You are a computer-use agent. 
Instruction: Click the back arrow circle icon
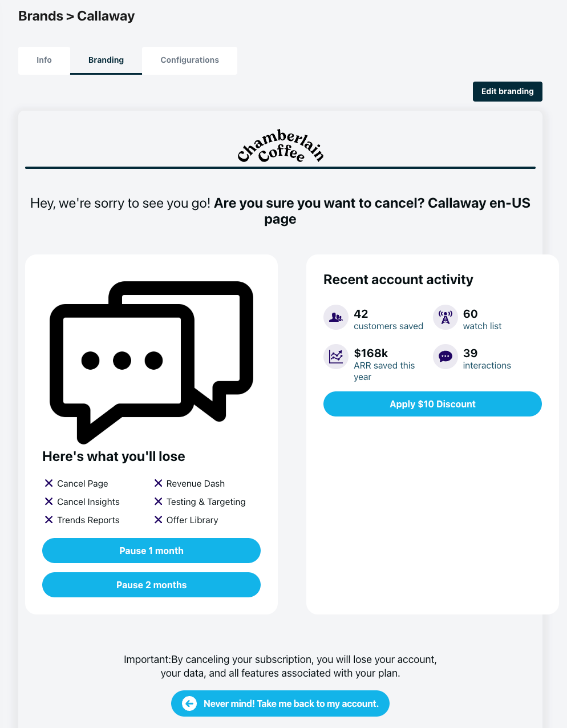[x=189, y=703]
